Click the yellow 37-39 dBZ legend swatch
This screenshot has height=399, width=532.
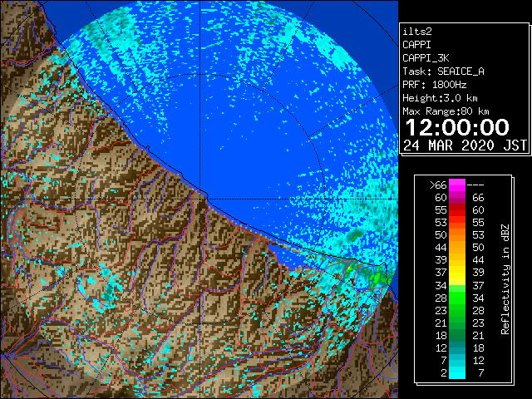[x=457, y=273]
